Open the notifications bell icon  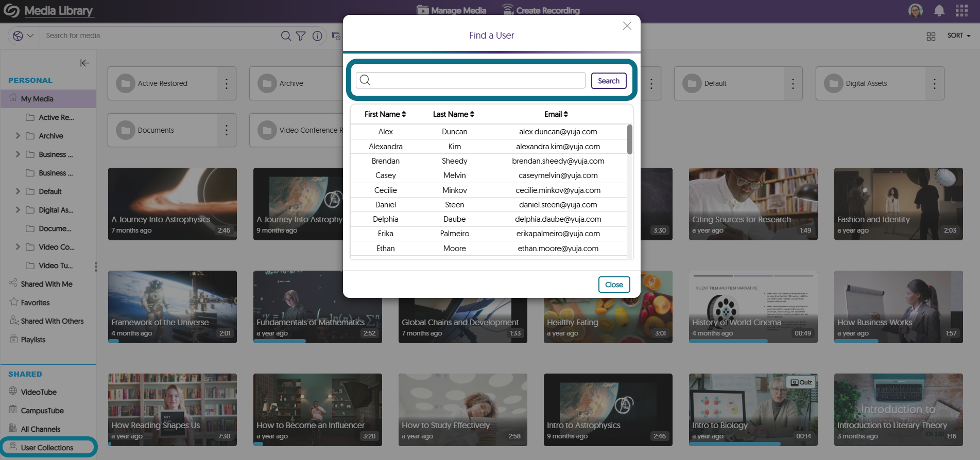939,10
